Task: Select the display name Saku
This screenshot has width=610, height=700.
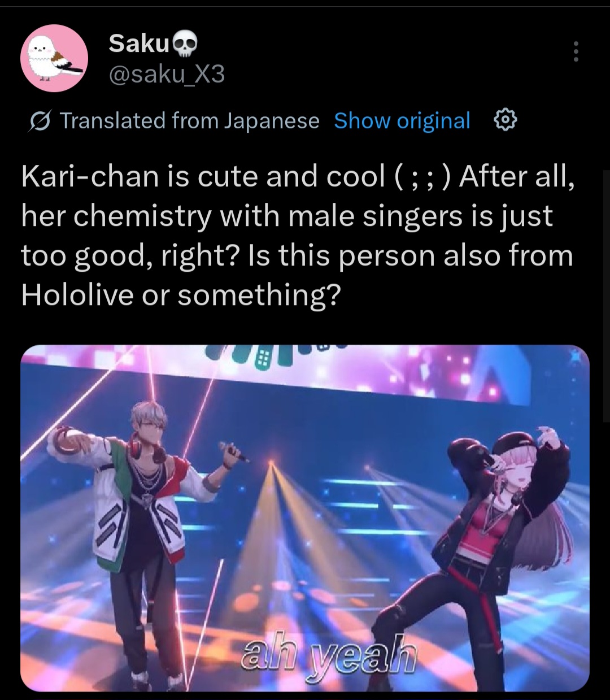Action: [x=139, y=44]
